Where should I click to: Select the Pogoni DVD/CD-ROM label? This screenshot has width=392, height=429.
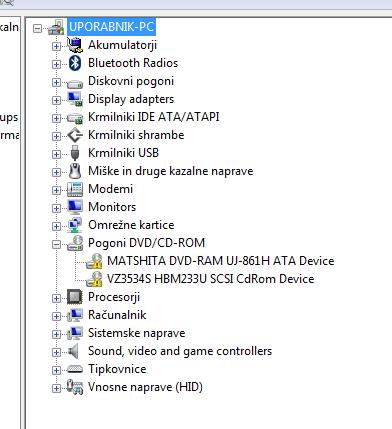tap(146, 243)
